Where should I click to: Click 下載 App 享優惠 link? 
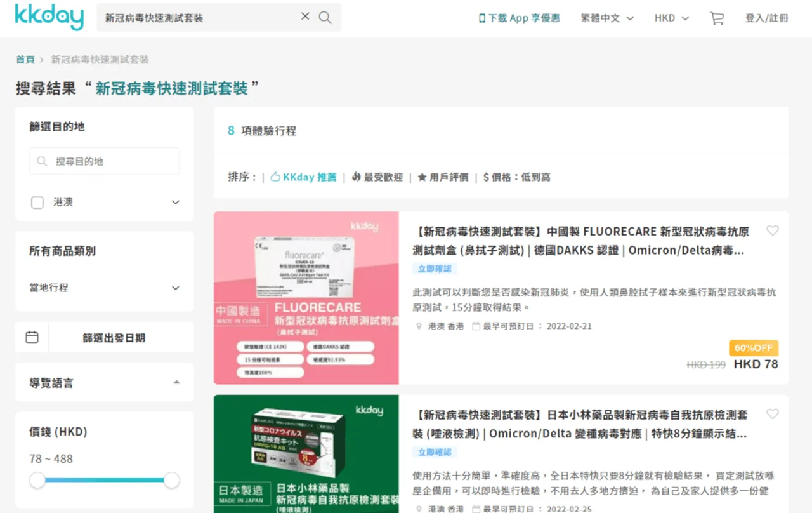(519, 18)
